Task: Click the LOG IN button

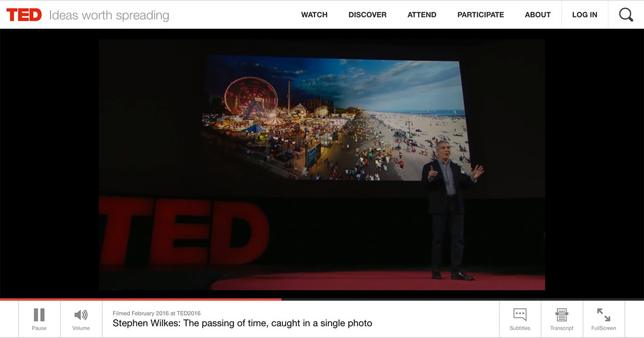Action: click(584, 15)
